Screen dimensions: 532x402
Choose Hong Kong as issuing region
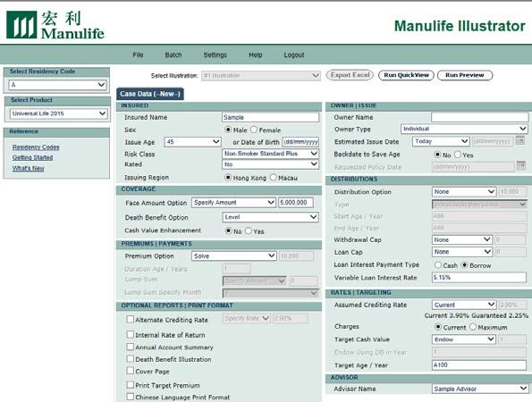click(x=228, y=178)
